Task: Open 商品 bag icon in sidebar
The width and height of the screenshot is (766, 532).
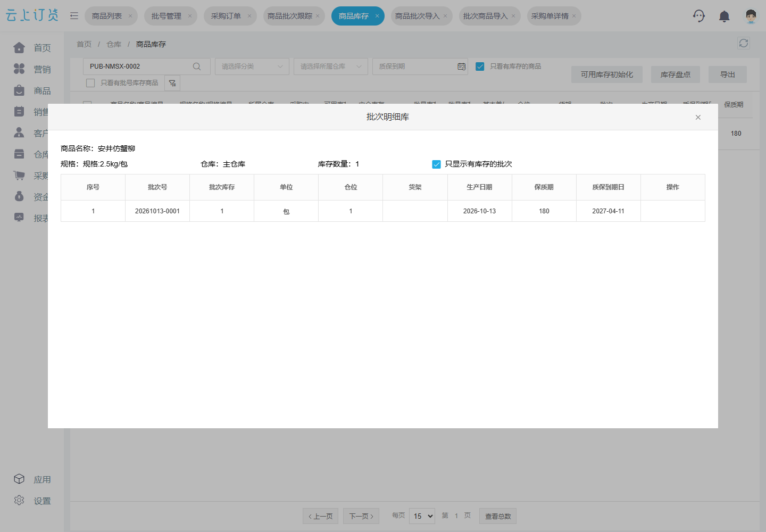Action: pos(19,90)
